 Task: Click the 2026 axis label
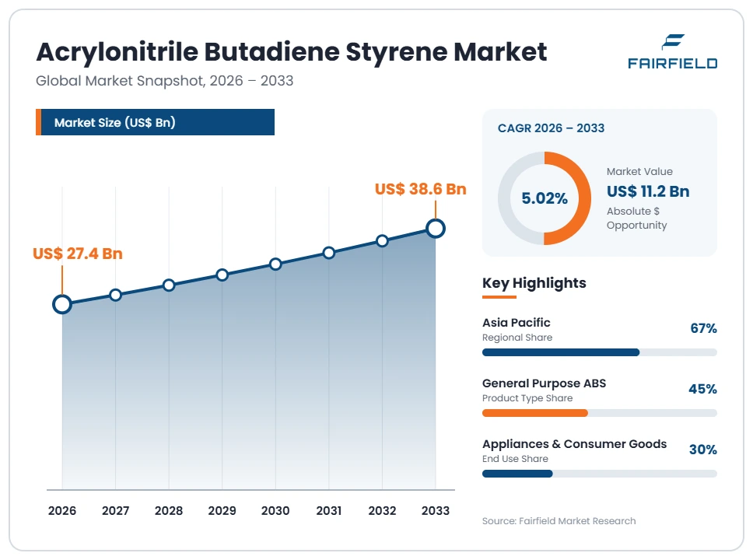pos(62,510)
